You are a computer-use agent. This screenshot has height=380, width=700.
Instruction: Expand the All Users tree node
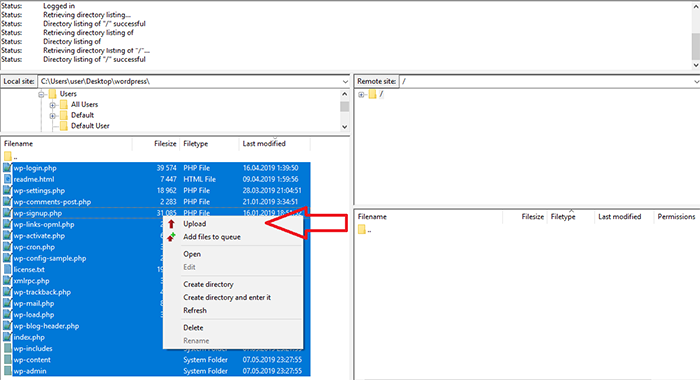coord(53,105)
